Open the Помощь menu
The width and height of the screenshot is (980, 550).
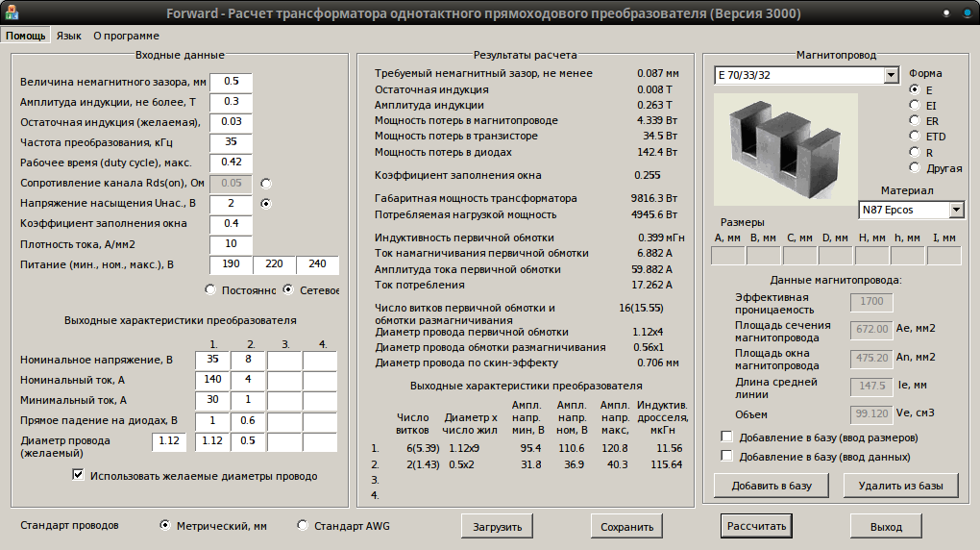[x=26, y=36]
